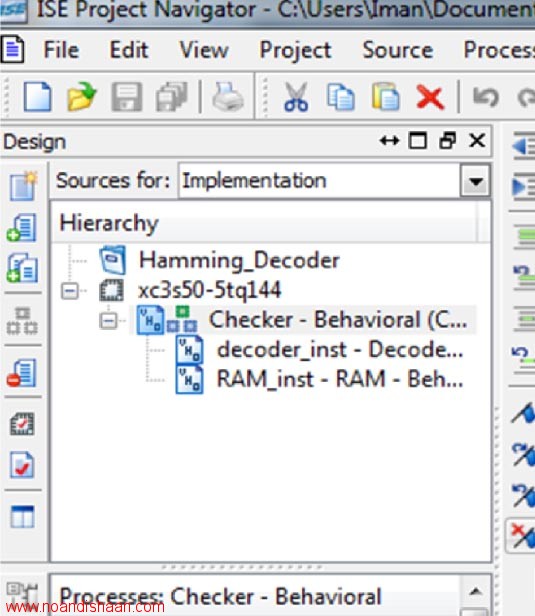
Task: Open the View menu
Action: click(x=204, y=50)
